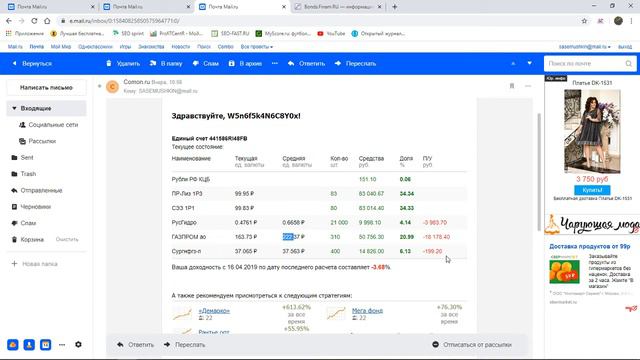The height and width of the screenshot is (360, 640).
Task: Open Приложения apps bookmark
Action: (x=25, y=33)
